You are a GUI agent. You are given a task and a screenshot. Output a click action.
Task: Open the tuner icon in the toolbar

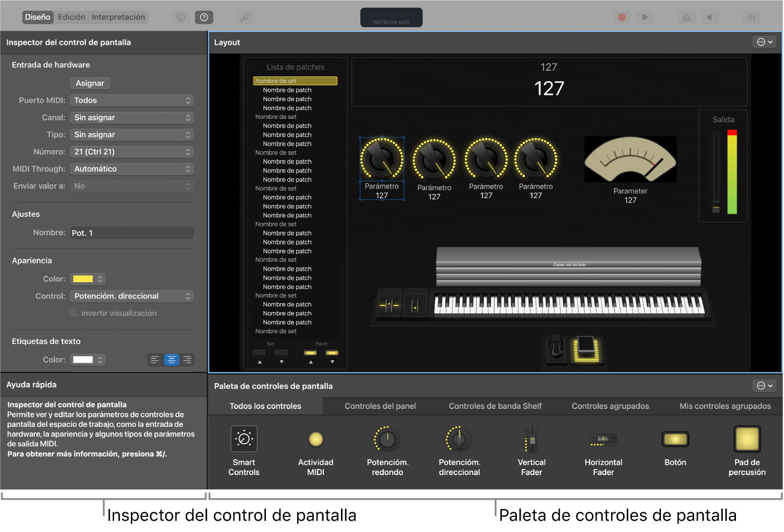click(x=245, y=17)
